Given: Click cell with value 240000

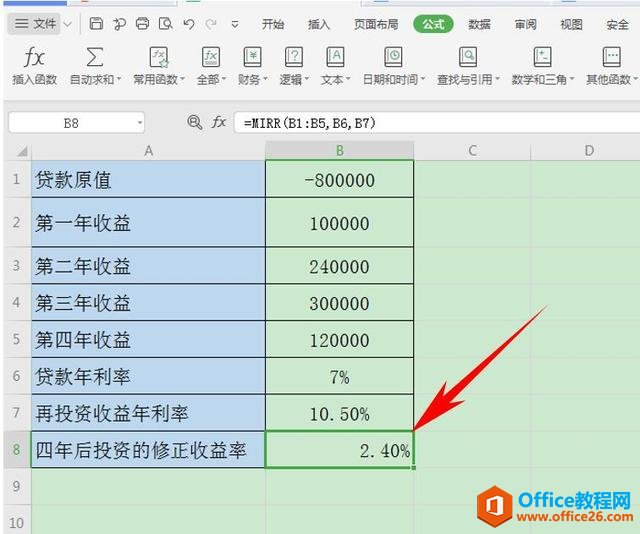Looking at the screenshot, I should [340, 265].
